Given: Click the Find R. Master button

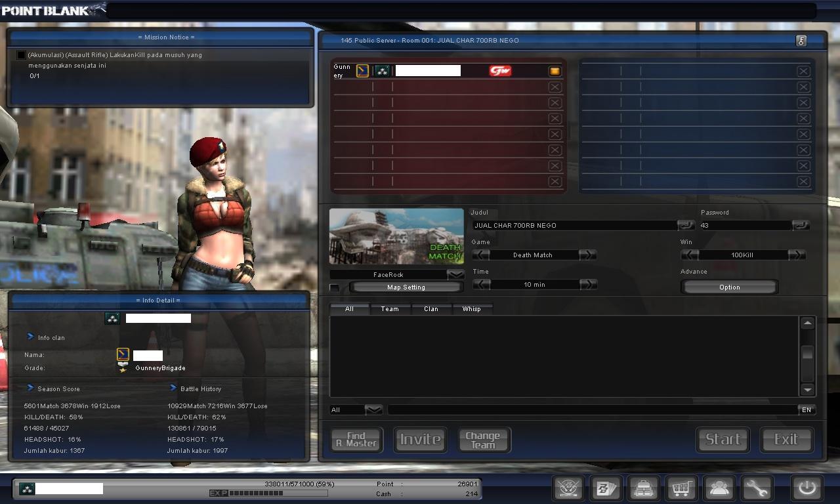Looking at the screenshot, I should coord(356,440).
